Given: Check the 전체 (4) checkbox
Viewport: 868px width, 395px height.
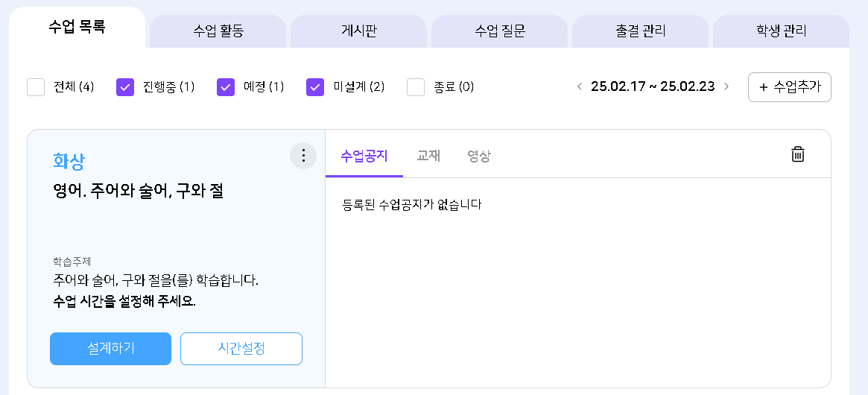Looking at the screenshot, I should [36, 87].
